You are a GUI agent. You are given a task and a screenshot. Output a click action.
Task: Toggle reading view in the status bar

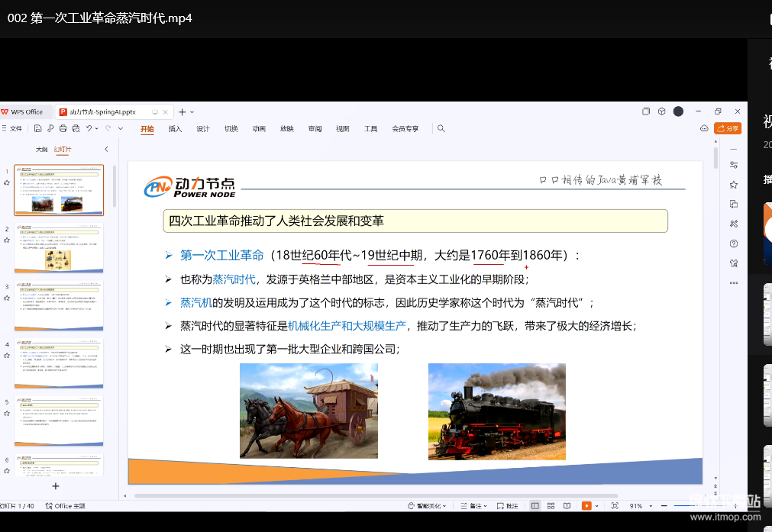pyautogui.click(x=567, y=506)
